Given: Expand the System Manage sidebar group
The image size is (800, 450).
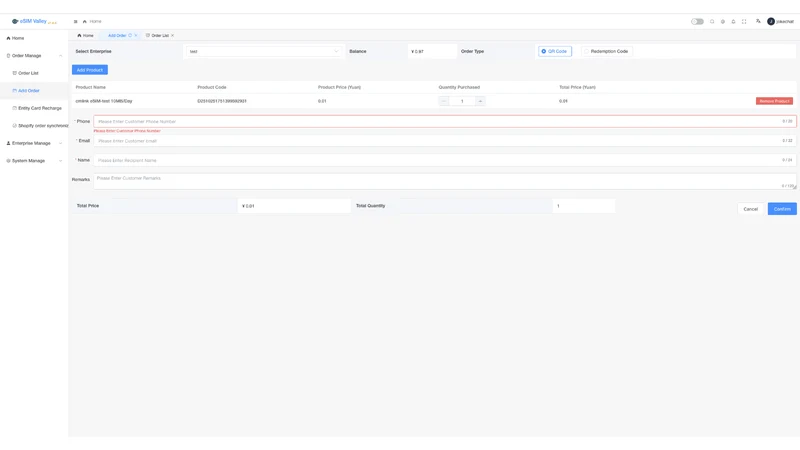Looking at the screenshot, I should [34, 161].
